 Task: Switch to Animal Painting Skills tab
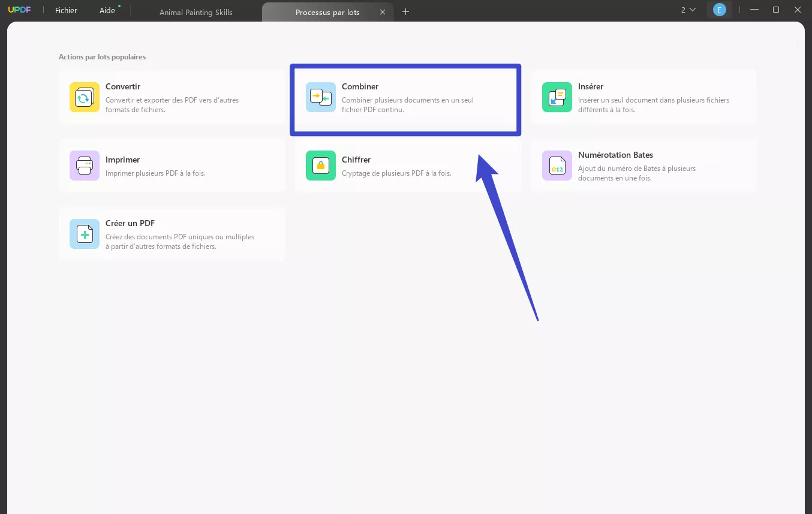coord(196,12)
